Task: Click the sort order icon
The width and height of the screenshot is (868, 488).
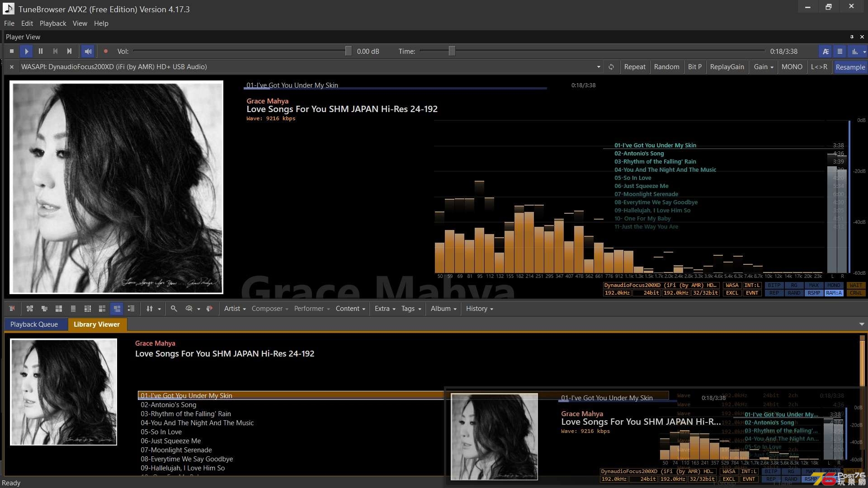Action: click(150, 309)
